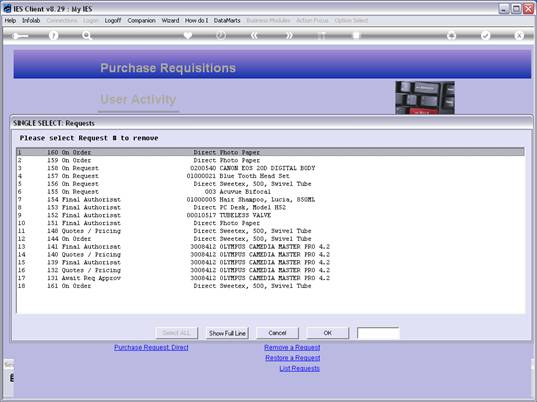Open the Purchase Request Direct link

pos(151,347)
